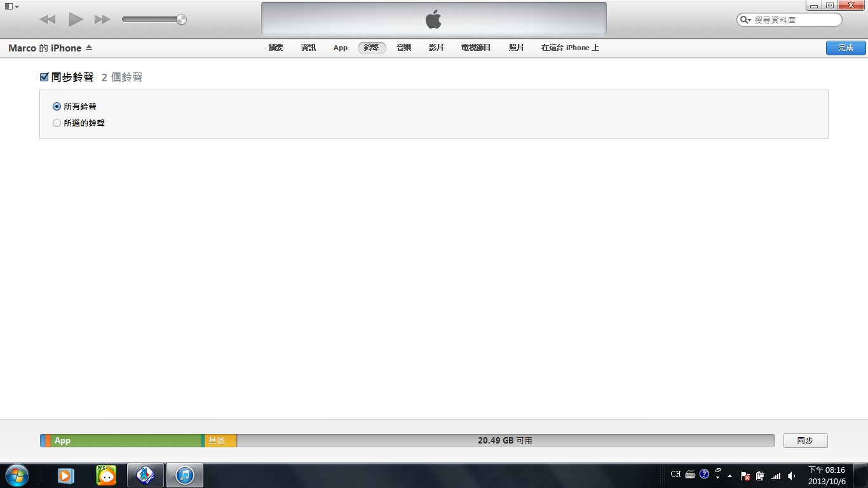The image size is (868, 488).
Task: Click the green App storage segment
Action: (126, 440)
